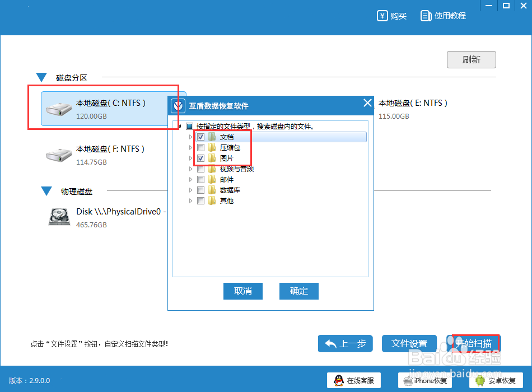Click the 数据库 folder icon

[x=212, y=190]
